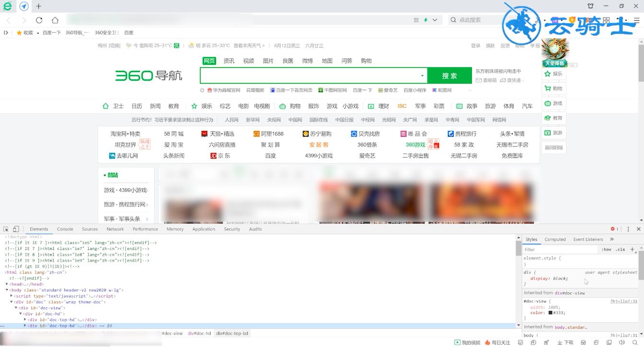
Task: Switch to the Network tab
Action: tap(115, 229)
